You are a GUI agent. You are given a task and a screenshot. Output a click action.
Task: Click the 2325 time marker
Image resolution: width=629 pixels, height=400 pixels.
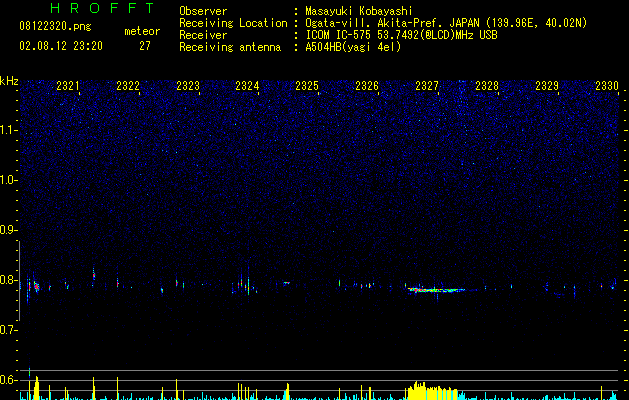point(307,86)
